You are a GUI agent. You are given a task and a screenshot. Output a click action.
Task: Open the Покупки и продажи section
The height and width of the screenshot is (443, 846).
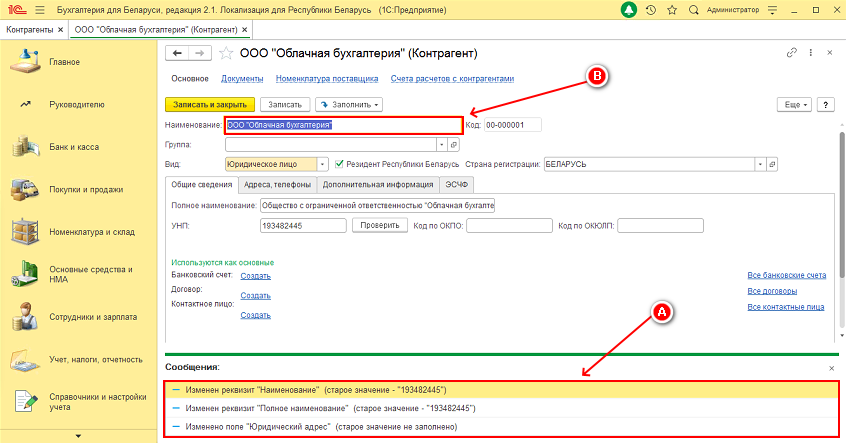point(86,189)
